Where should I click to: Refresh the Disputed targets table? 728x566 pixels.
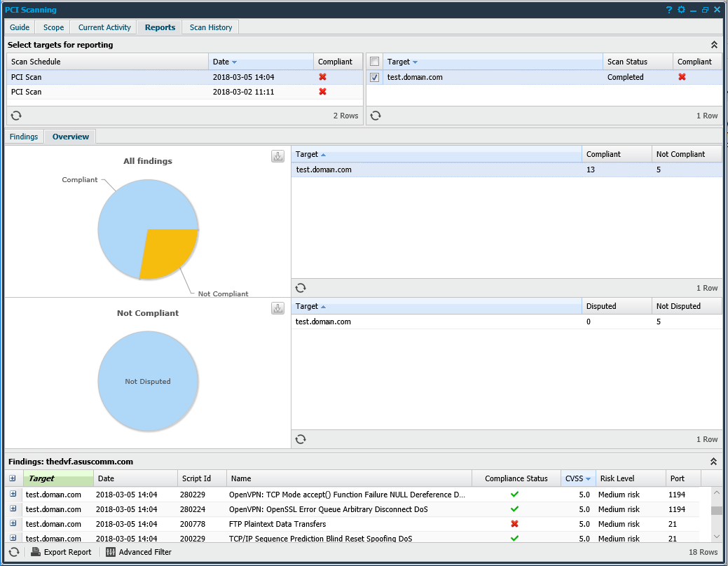301,439
